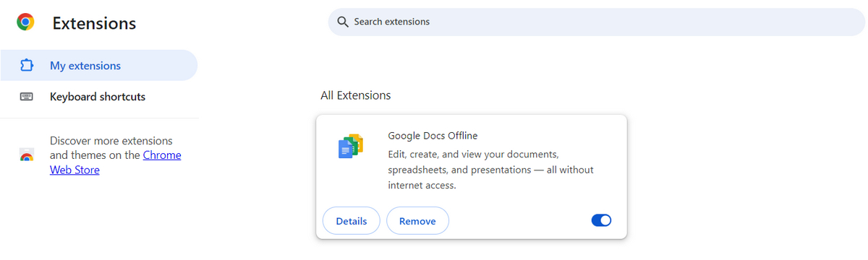Click the All Extensions heading
868x260 pixels.
pyautogui.click(x=356, y=95)
